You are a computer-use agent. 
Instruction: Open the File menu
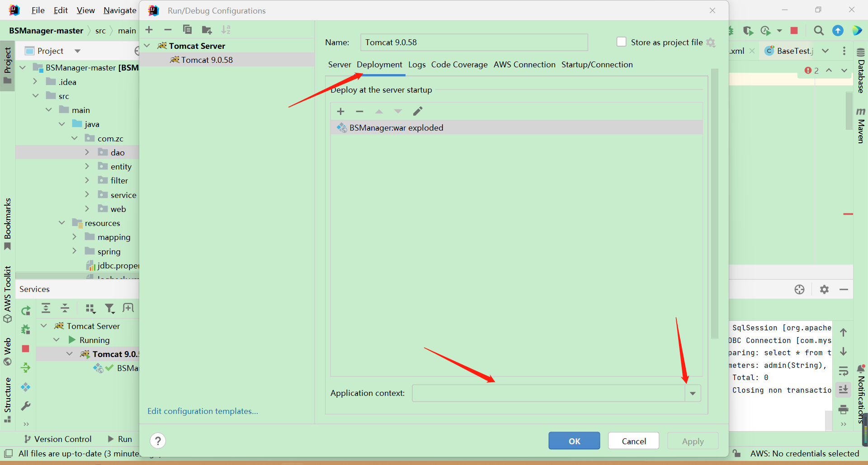pyautogui.click(x=38, y=10)
